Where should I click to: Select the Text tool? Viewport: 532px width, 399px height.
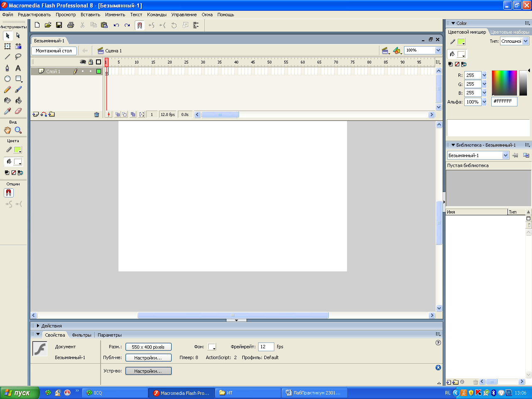click(x=18, y=68)
